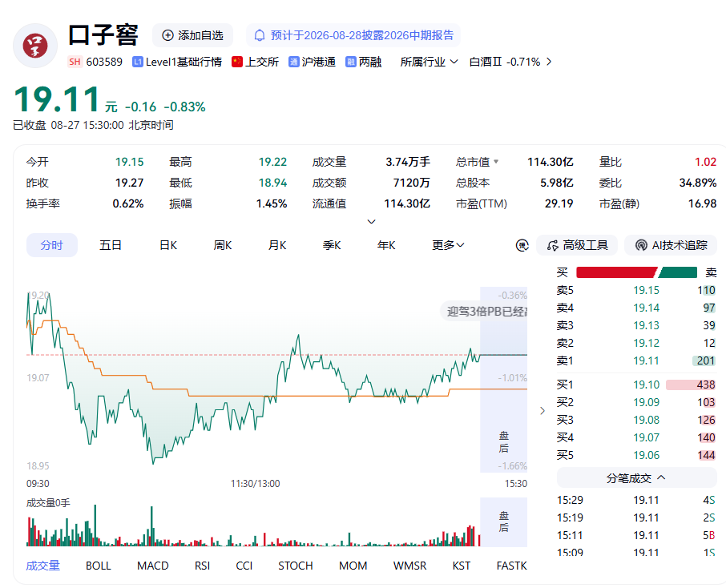Click the plus icon in 添加自选

tap(167, 36)
